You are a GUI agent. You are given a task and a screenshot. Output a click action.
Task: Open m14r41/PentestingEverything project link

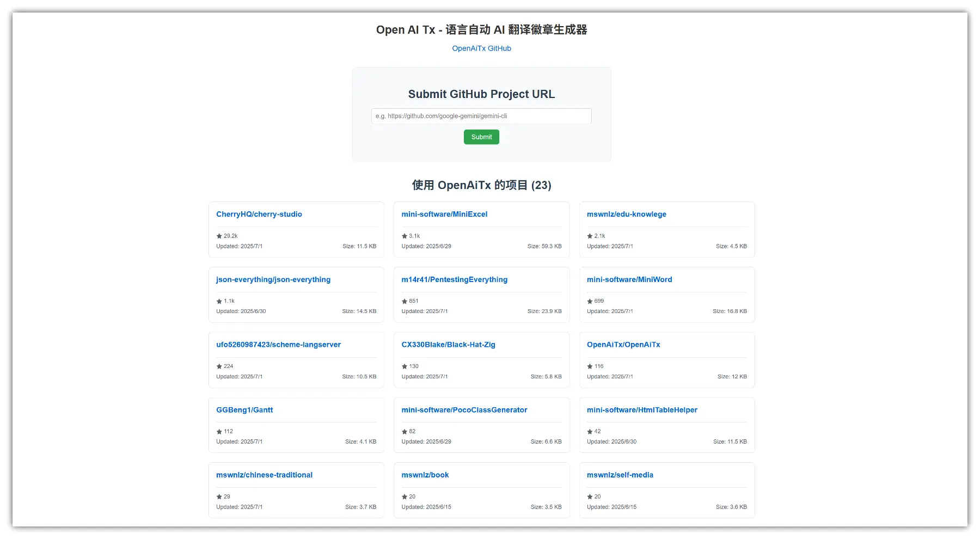click(454, 280)
